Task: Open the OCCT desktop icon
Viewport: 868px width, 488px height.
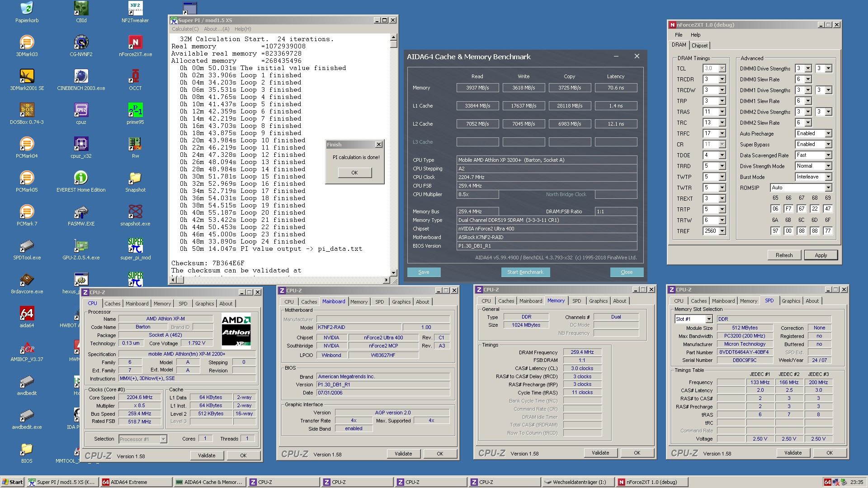Action: [x=135, y=80]
